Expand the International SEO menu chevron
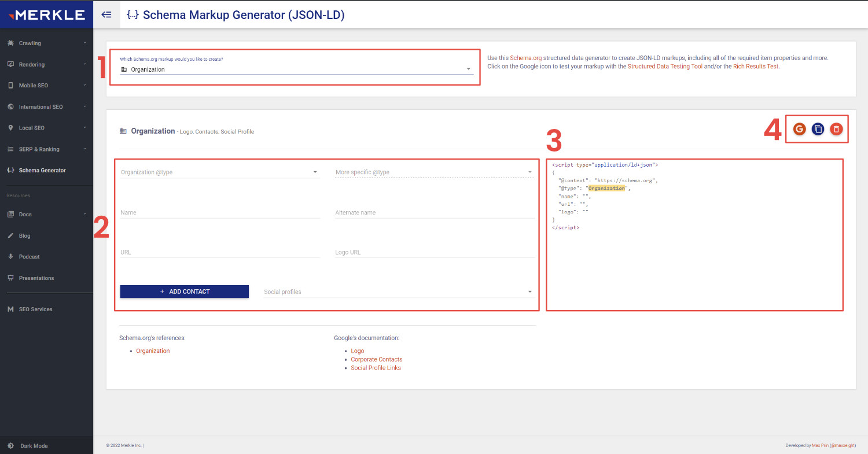This screenshot has width=868, height=454. click(x=84, y=106)
